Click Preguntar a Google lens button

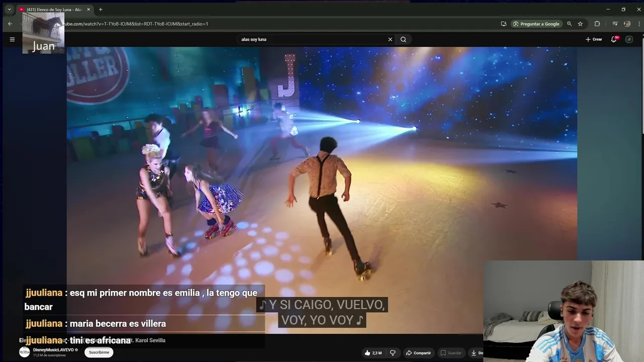click(536, 24)
